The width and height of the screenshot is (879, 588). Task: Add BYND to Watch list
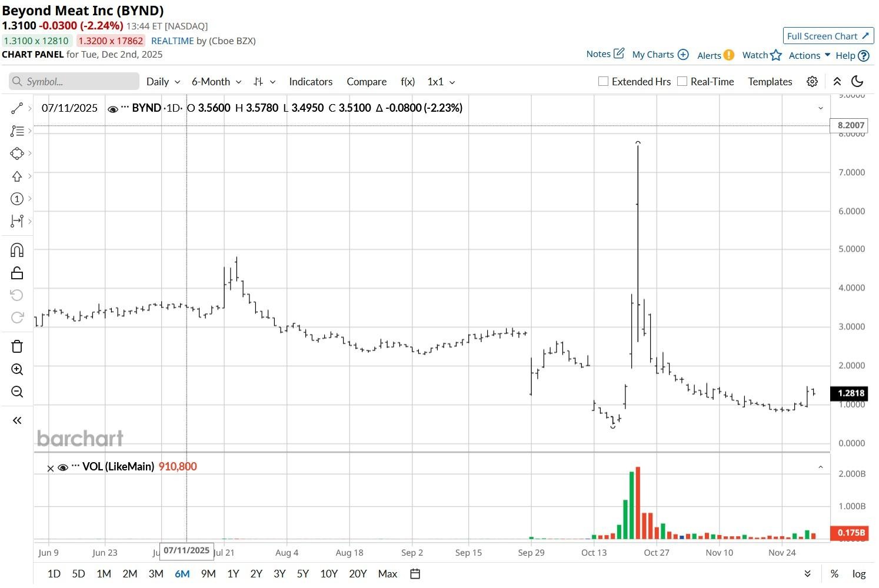tap(762, 55)
